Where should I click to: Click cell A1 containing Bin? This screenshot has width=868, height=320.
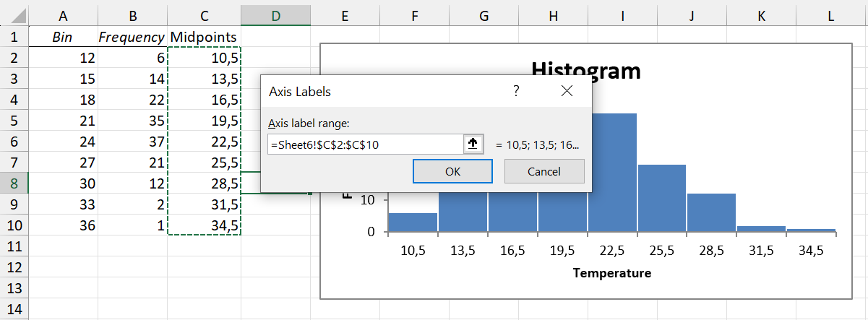(63, 37)
